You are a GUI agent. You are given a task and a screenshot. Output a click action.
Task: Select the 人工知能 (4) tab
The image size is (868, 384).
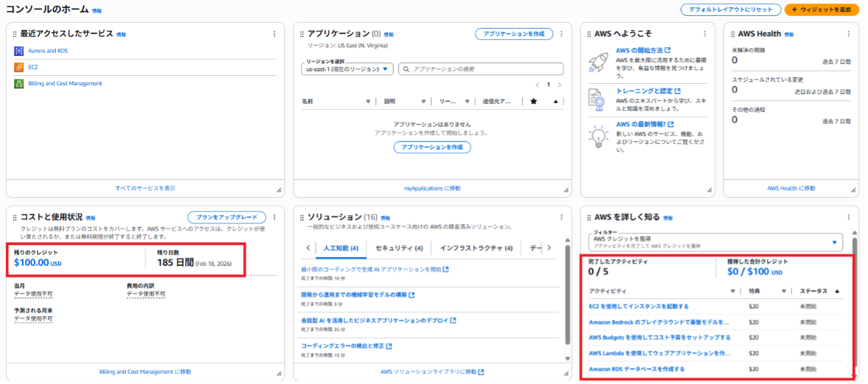point(341,248)
